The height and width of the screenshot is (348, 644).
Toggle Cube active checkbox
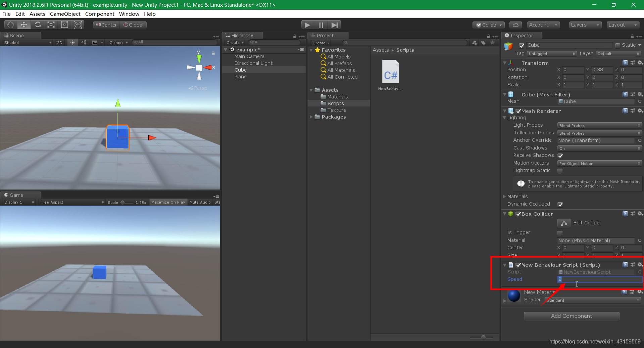[x=522, y=45]
